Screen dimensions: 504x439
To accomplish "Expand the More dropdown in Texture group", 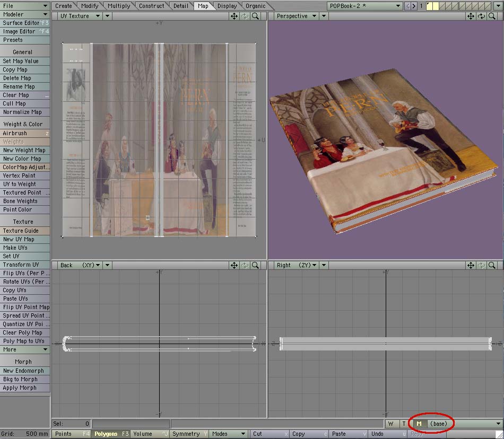I will 25,350.
